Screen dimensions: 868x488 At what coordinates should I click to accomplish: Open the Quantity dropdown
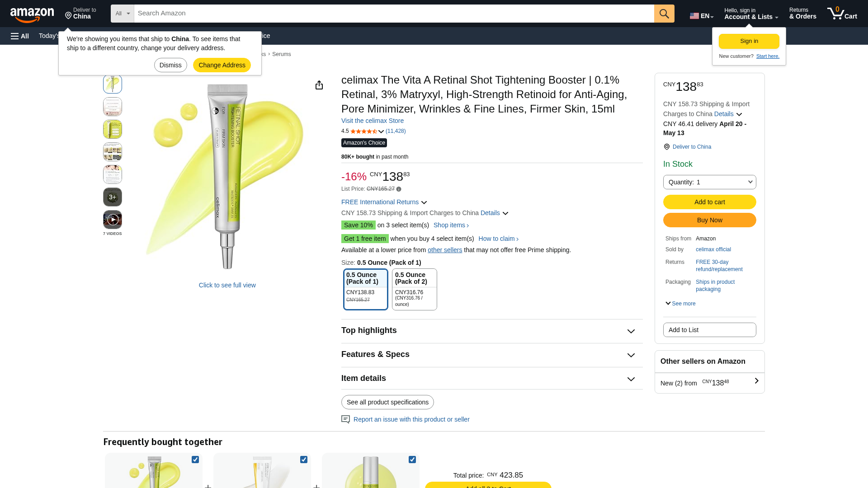click(709, 182)
